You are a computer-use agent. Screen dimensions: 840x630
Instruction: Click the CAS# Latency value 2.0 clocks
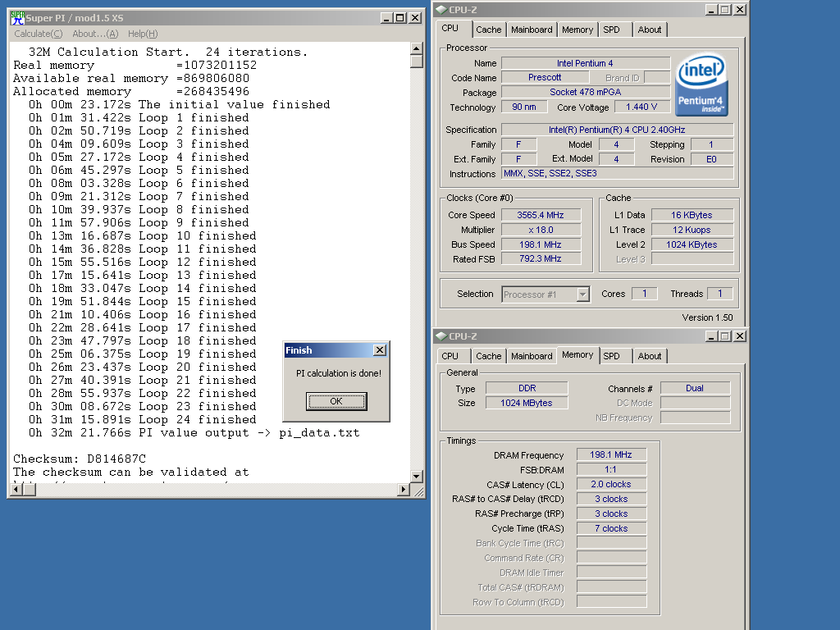tap(611, 484)
